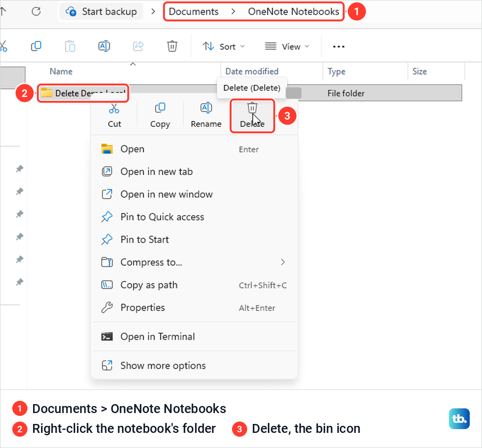
Task: Click the toolbar Copy icon
Action: point(36,46)
